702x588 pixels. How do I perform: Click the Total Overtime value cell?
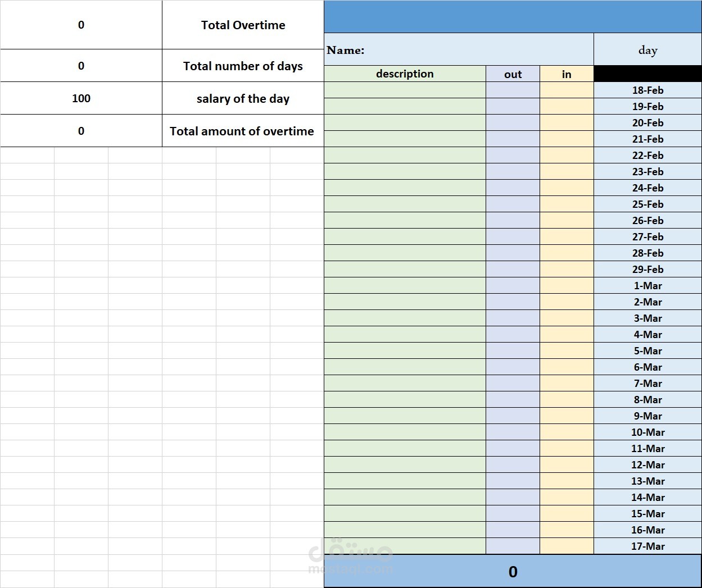81,25
